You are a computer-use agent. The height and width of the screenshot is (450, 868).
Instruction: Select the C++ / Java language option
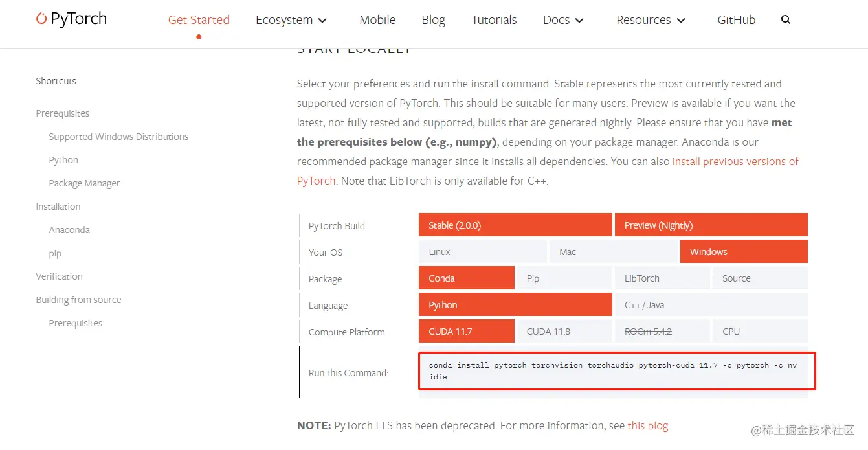point(711,305)
